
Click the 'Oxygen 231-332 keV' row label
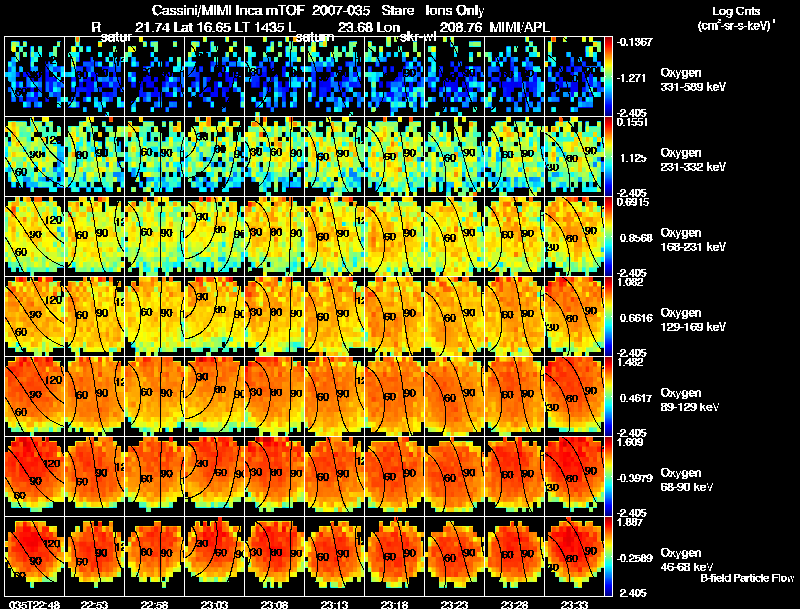click(693, 160)
